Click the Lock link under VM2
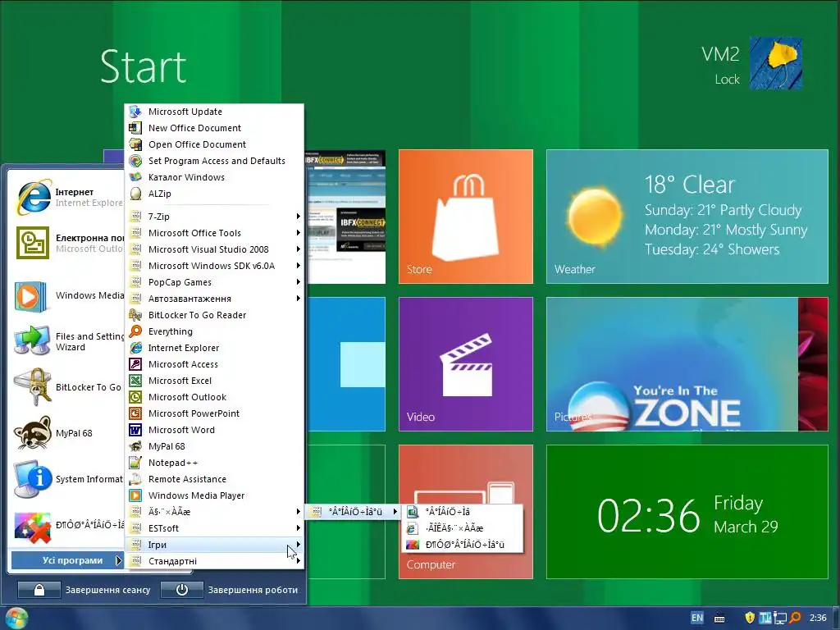 point(727,80)
